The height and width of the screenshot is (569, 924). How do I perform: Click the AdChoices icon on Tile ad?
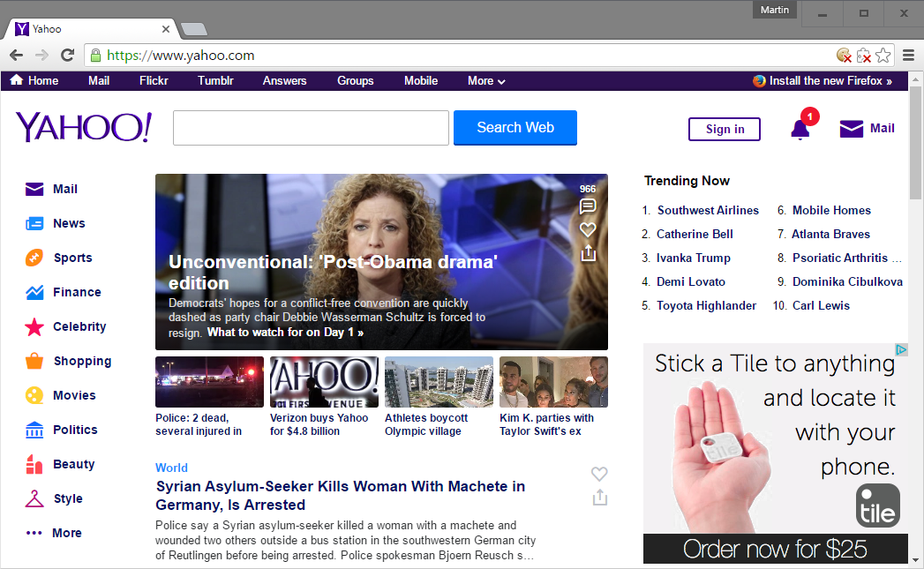coord(901,350)
